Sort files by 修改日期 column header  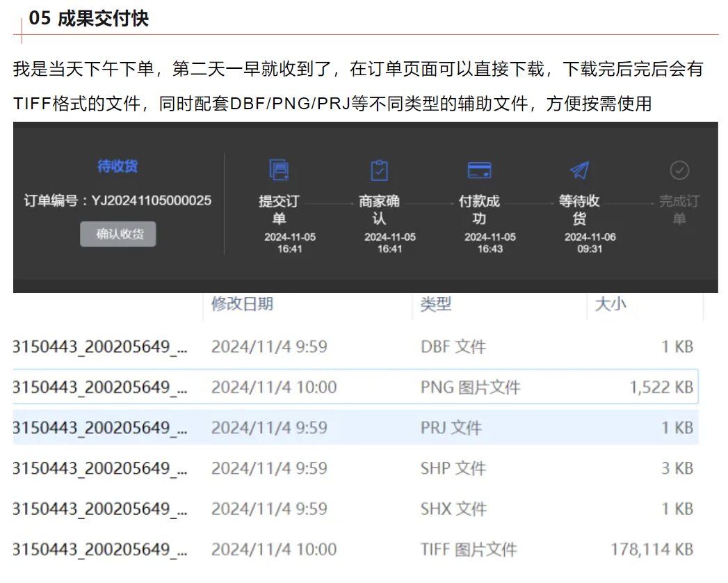click(242, 304)
